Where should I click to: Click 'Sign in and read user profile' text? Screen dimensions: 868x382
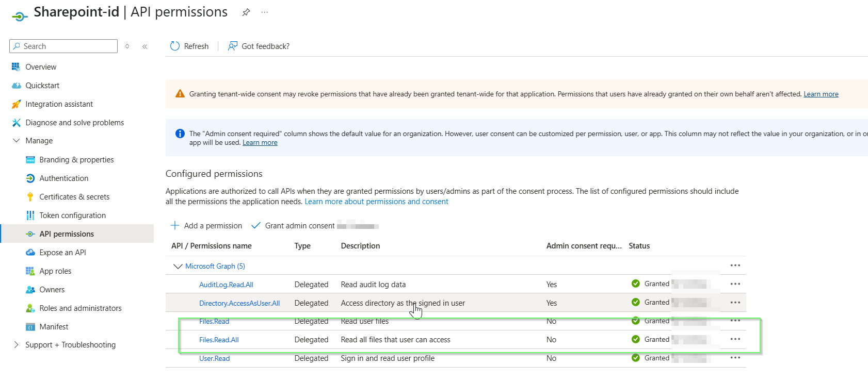pos(388,358)
